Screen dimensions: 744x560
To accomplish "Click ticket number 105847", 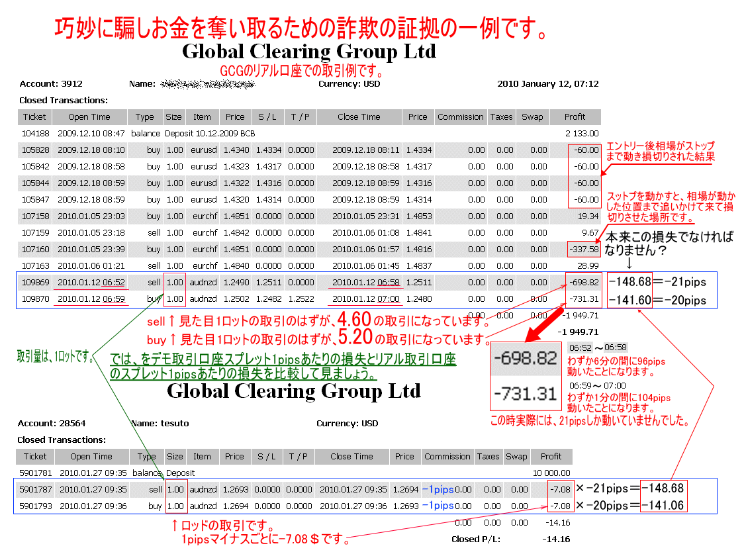I will click(36, 200).
